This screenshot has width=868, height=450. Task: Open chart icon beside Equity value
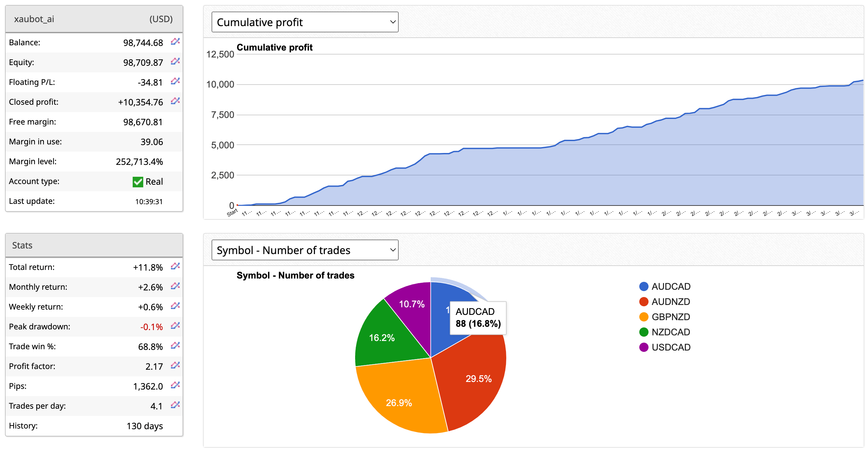[x=175, y=61]
